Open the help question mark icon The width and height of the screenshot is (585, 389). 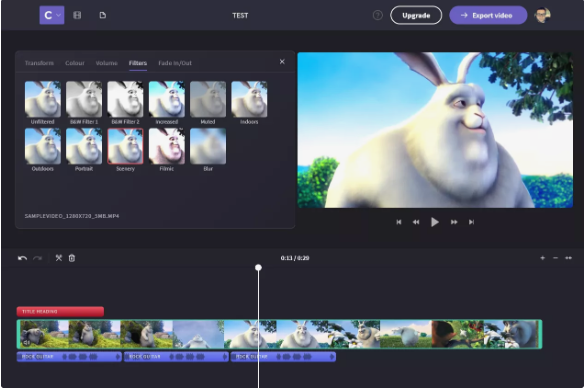[378, 15]
